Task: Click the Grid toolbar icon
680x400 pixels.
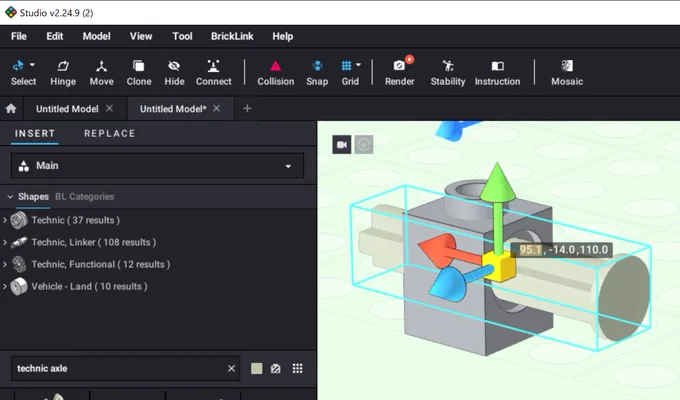Action: [347, 66]
